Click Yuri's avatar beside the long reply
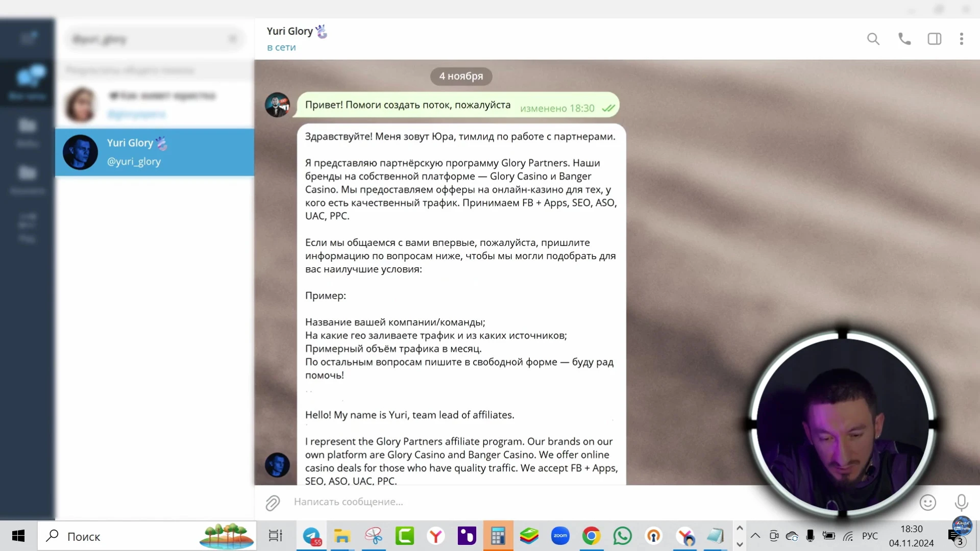The image size is (980, 551). (x=277, y=465)
